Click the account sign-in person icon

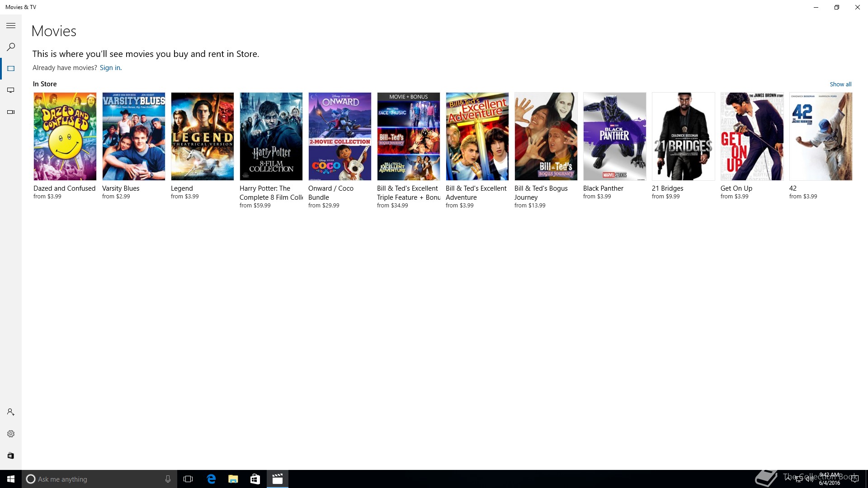click(11, 412)
